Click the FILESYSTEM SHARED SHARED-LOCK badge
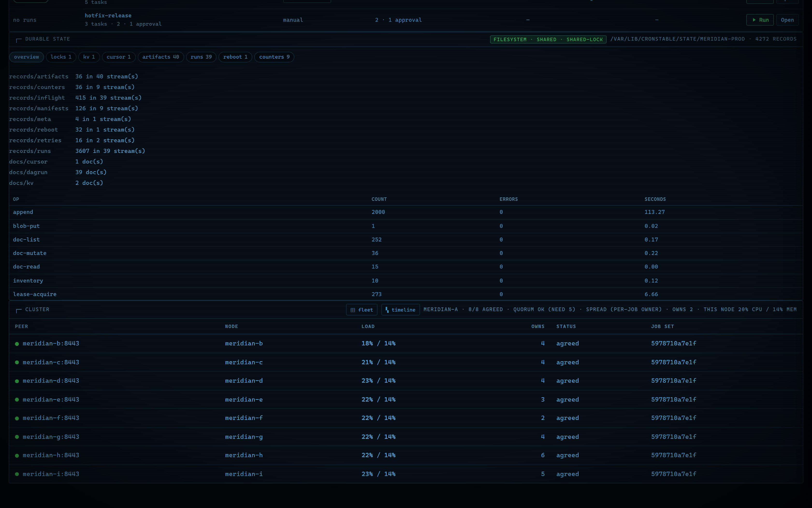Screen dimensions: 812x508 (548, 40)
